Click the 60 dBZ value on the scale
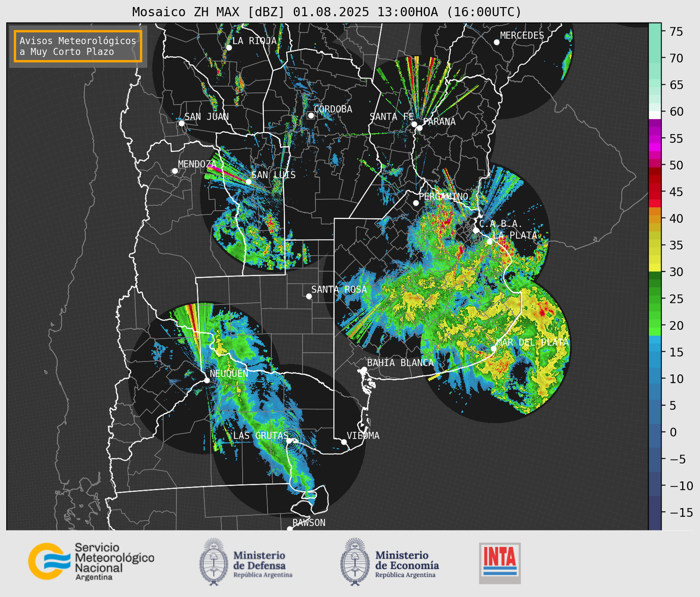Screen dimensions: 700x597 [676, 112]
